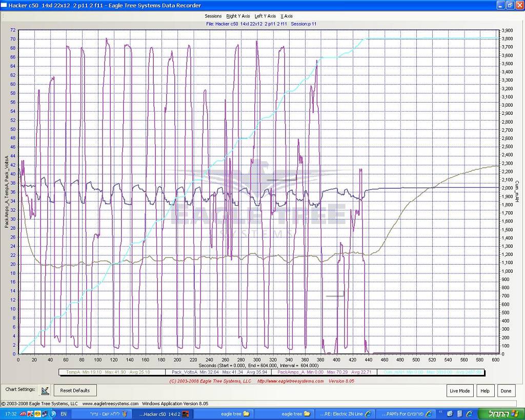Open the Right Y Axis menu
This screenshot has width=525, height=420.
pos(238,16)
